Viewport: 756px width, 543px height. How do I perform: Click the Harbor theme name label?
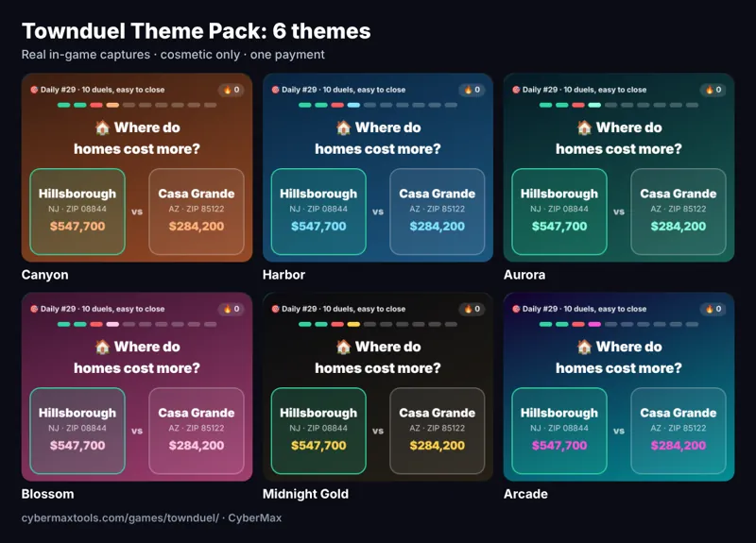click(283, 275)
